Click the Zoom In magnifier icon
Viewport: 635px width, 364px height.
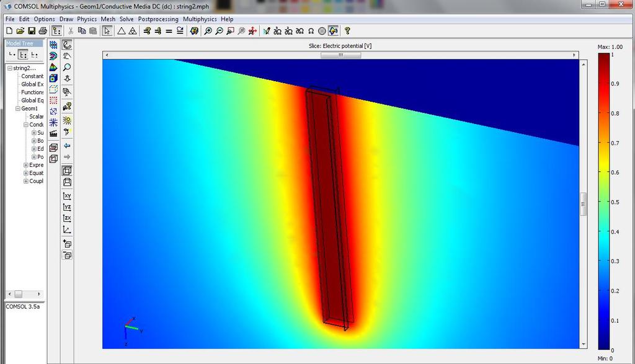pyautogui.click(x=208, y=31)
